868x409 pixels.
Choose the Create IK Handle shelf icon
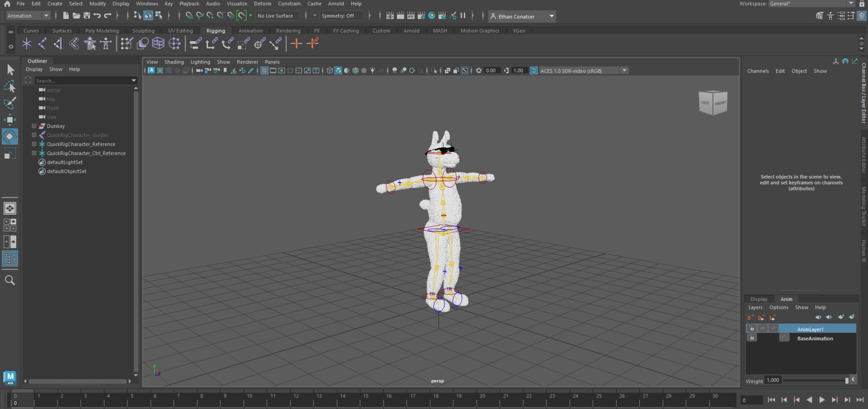pos(58,43)
